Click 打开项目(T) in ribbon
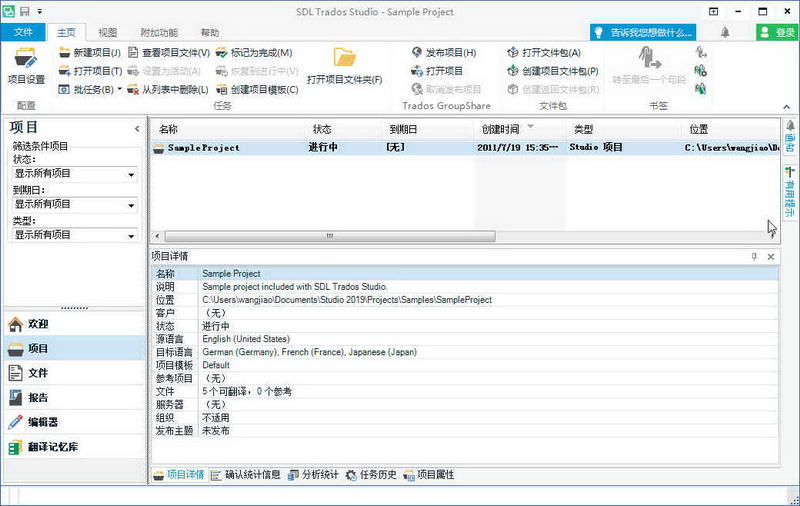 pos(90,71)
